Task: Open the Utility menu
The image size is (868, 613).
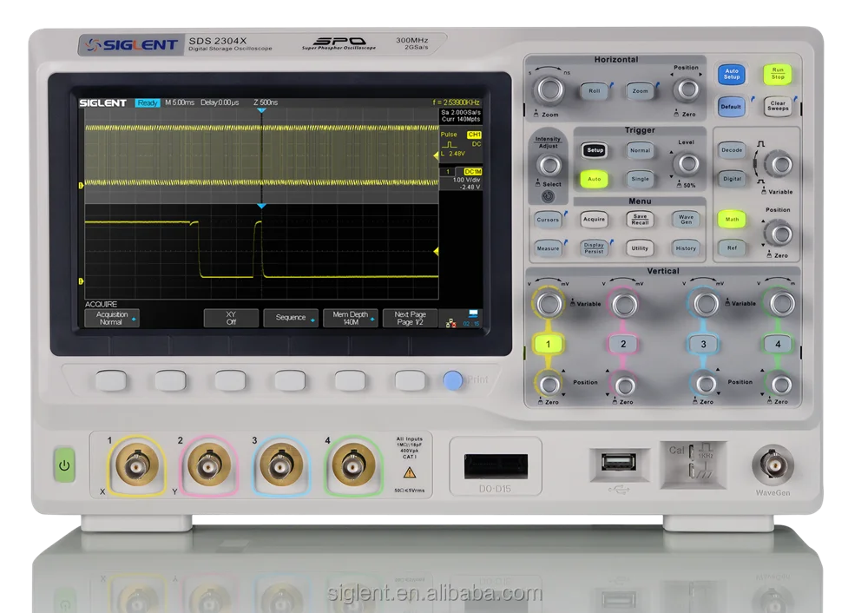Action: click(640, 248)
